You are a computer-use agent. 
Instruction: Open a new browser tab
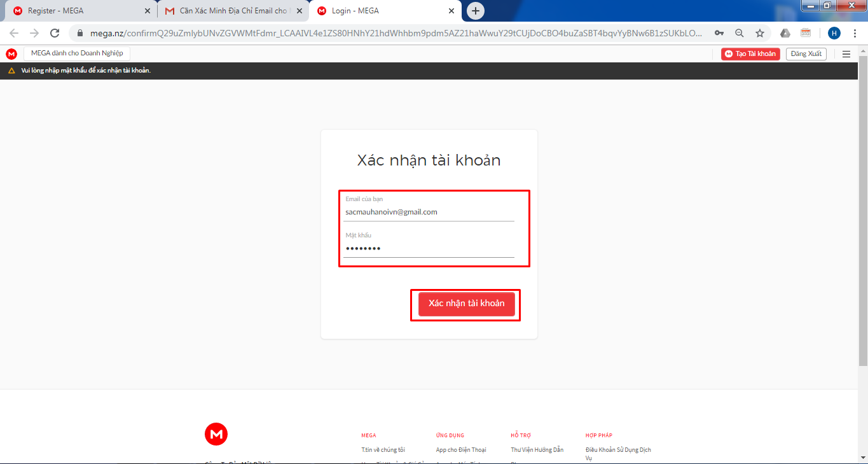click(x=475, y=11)
